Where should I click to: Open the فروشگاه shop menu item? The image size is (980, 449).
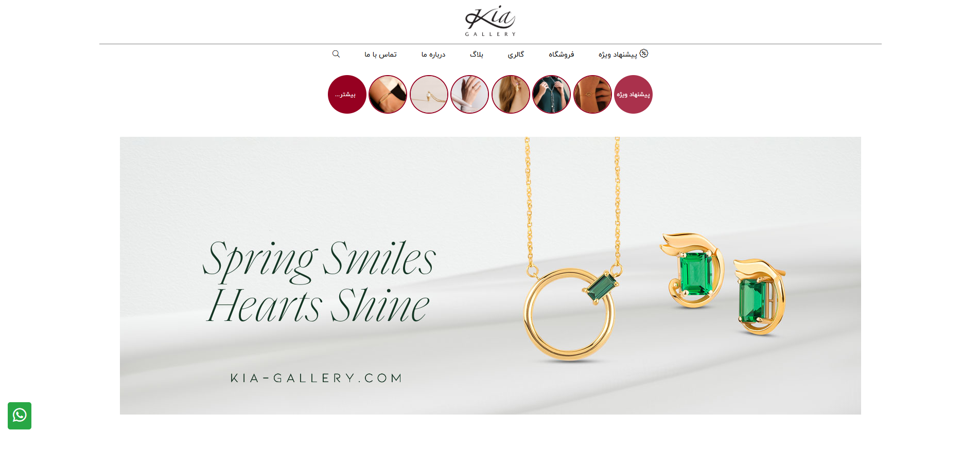tap(561, 55)
